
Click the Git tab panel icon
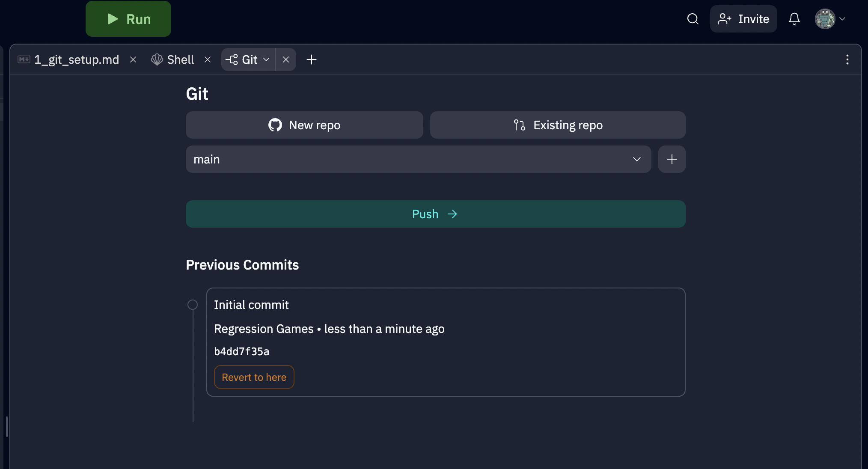[x=231, y=59]
